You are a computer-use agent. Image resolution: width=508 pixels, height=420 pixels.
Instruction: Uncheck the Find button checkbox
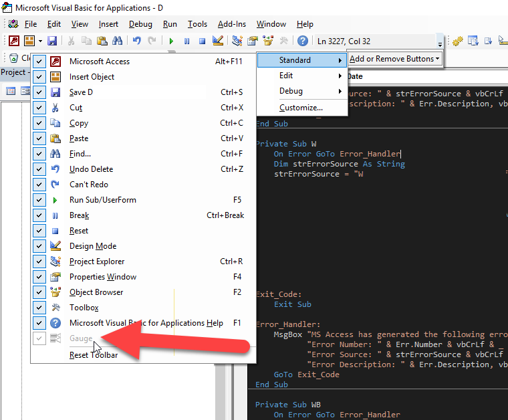[x=39, y=154]
